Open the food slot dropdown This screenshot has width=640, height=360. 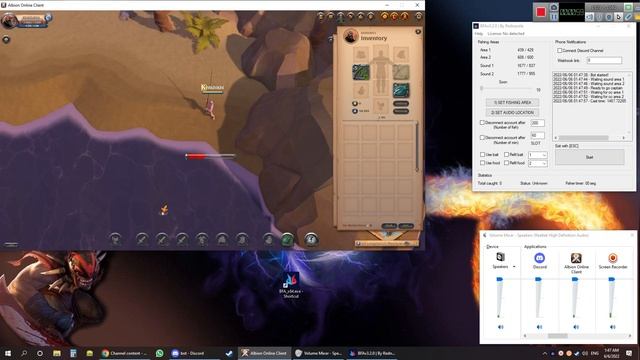pos(537,163)
